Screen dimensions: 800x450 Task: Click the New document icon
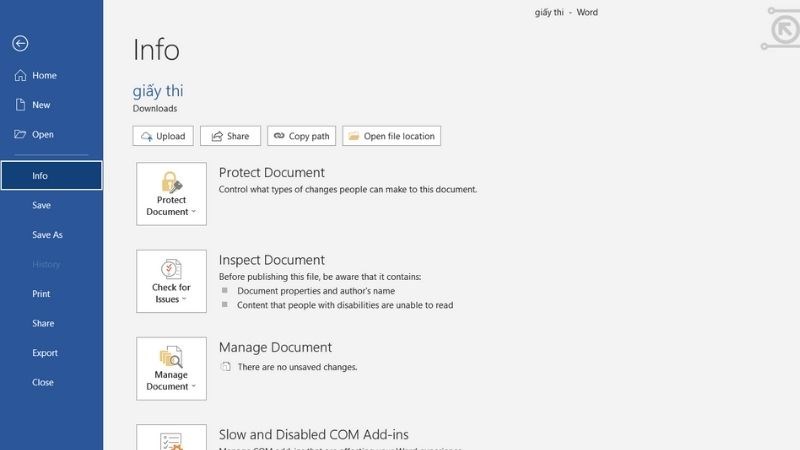click(x=20, y=105)
